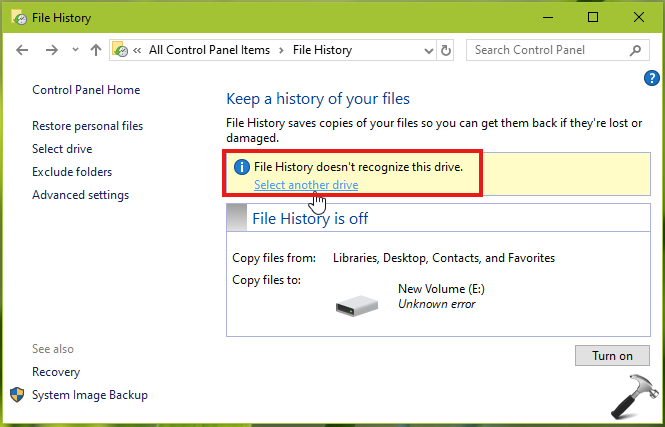Open Help with the question mark icon
The height and width of the screenshot is (427, 665).
tap(651, 78)
